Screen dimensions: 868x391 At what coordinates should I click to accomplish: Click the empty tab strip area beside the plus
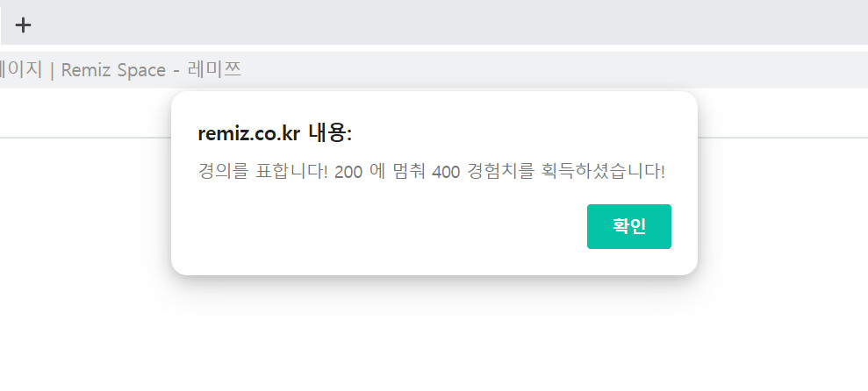point(443,25)
